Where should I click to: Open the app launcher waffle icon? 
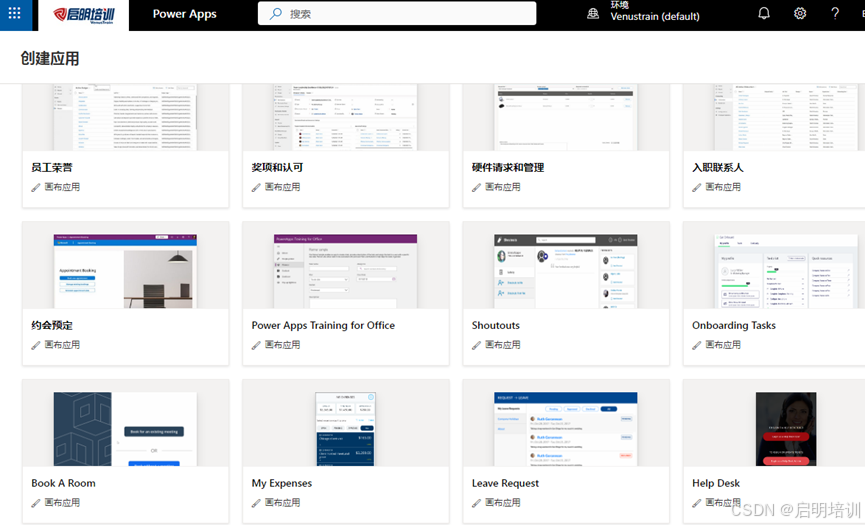(14, 14)
